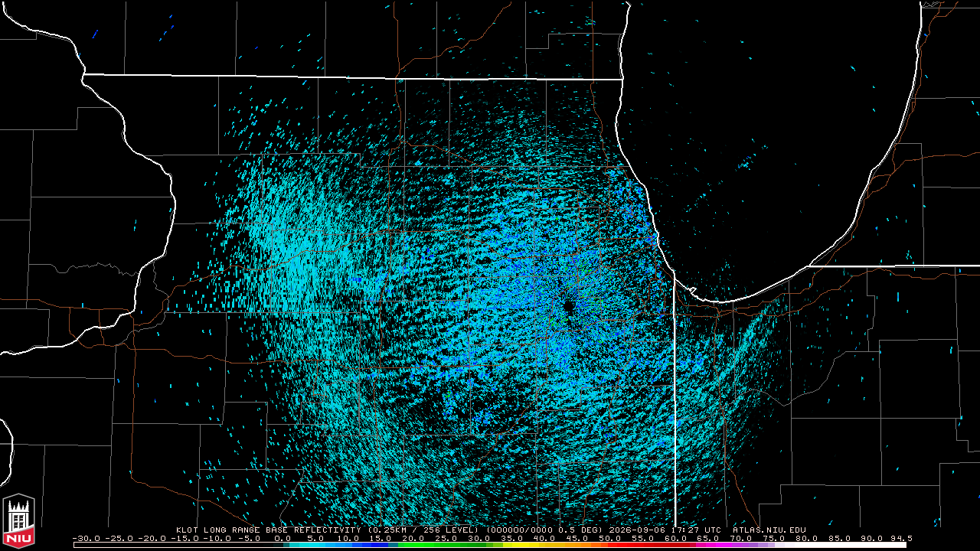Click the 94.5 scale label
980x551 pixels.
coord(900,539)
